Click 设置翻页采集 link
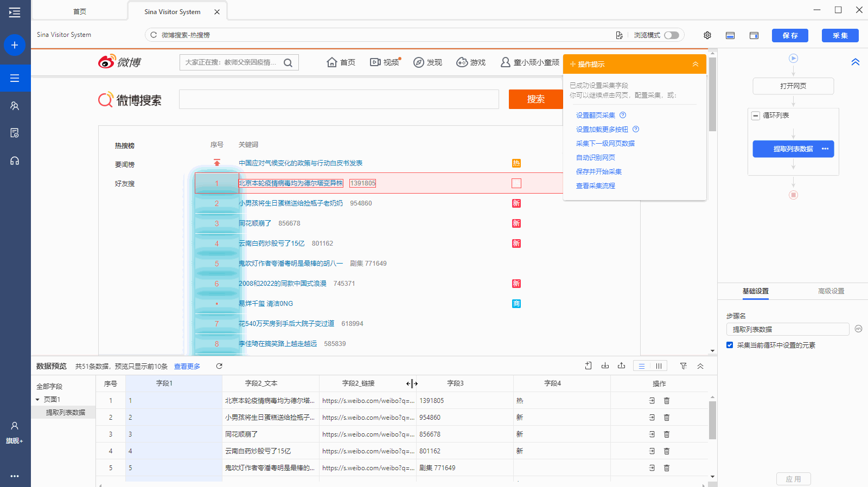868x487 pixels. pyautogui.click(x=595, y=115)
